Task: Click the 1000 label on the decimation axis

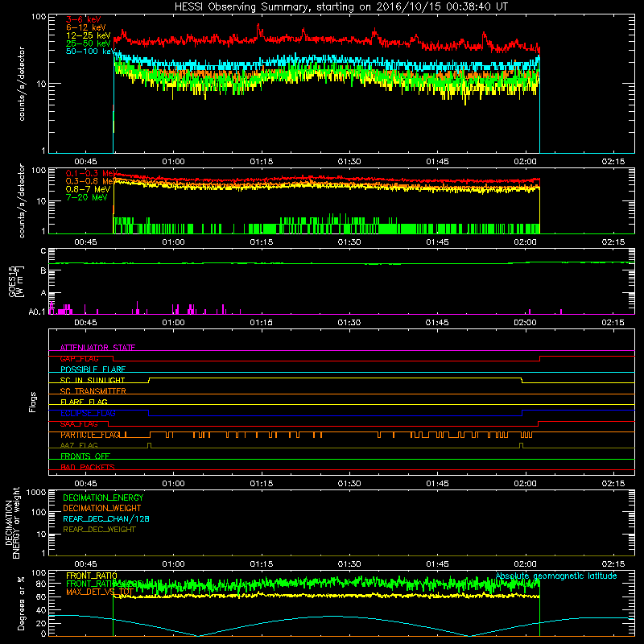Action: [36, 492]
